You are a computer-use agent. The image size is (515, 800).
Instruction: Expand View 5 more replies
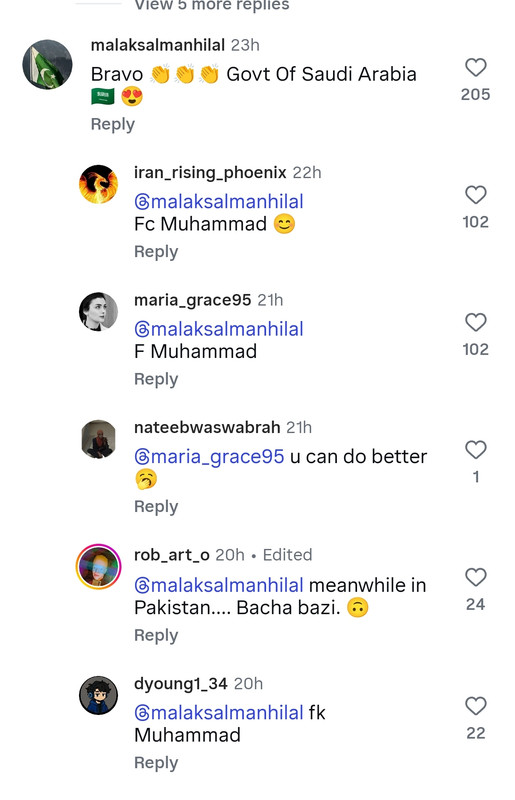coord(212,5)
